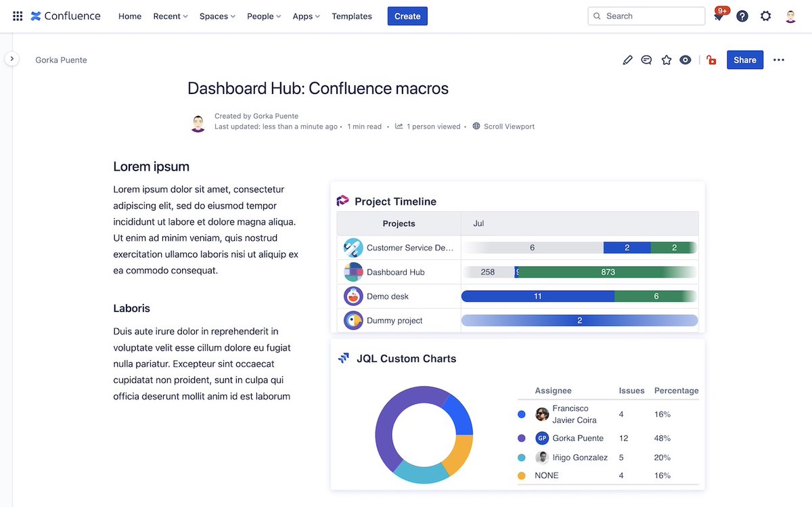This screenshot has width=812, height=507.
Task: Open the Recent dropdown menu
Action: [171, 16]
